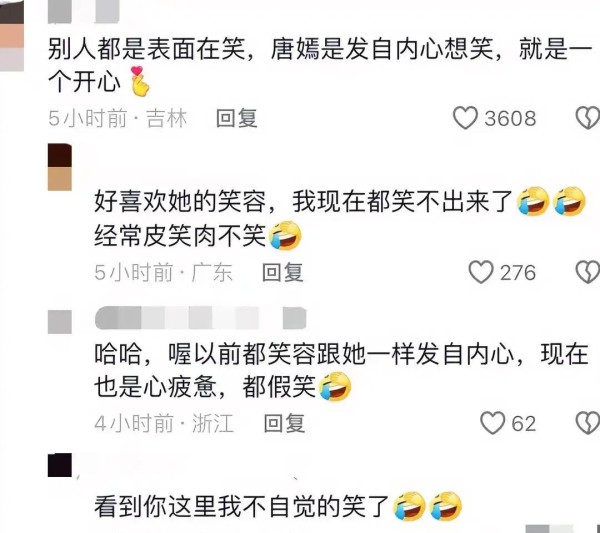Screen dimensions: 600x533
Task: Tap broken heart on 浙江 comment
Action: (x=588, y=423)
